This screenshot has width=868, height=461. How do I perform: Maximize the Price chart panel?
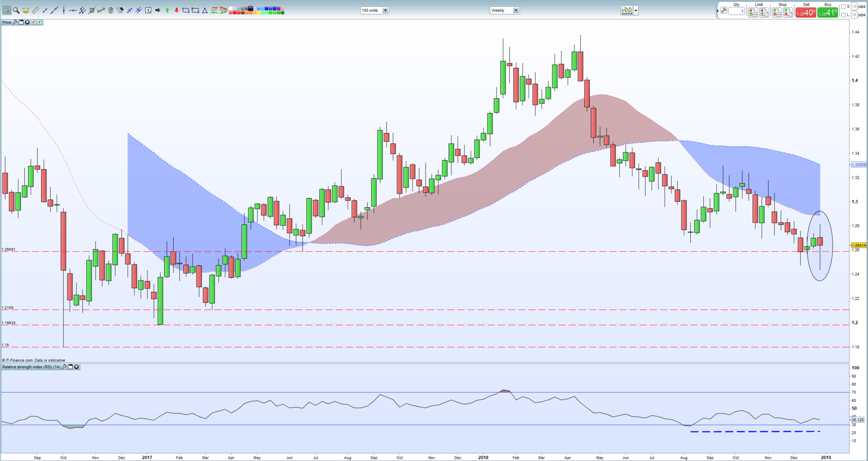[21, 22]
